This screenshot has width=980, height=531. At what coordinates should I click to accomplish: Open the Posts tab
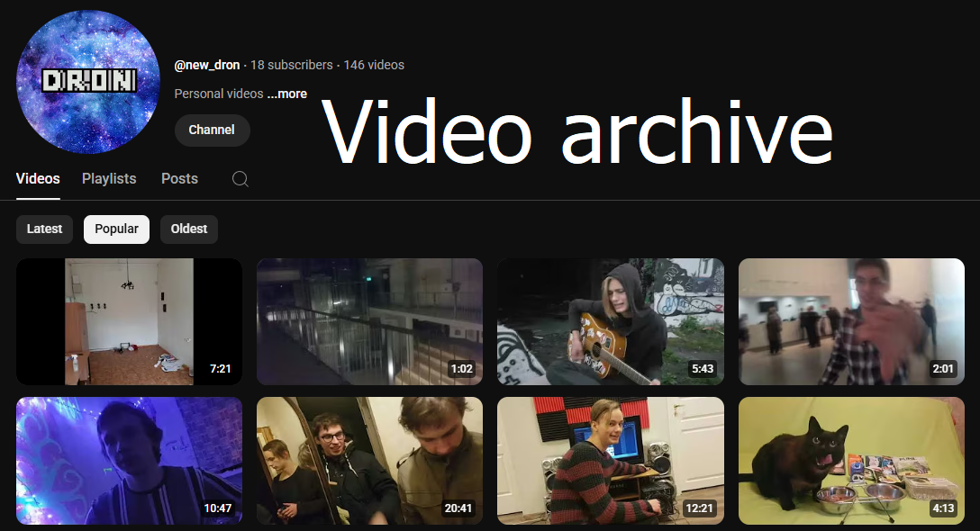coord(179,179)
